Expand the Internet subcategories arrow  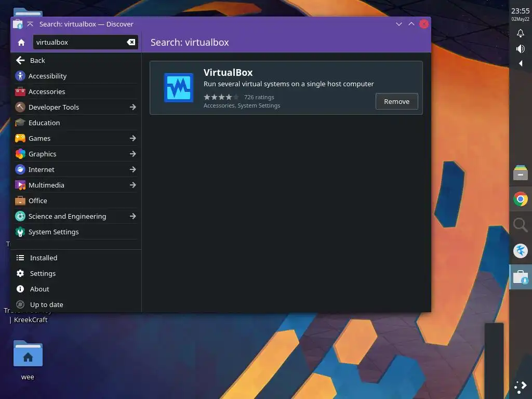click(x=132, y=169)
